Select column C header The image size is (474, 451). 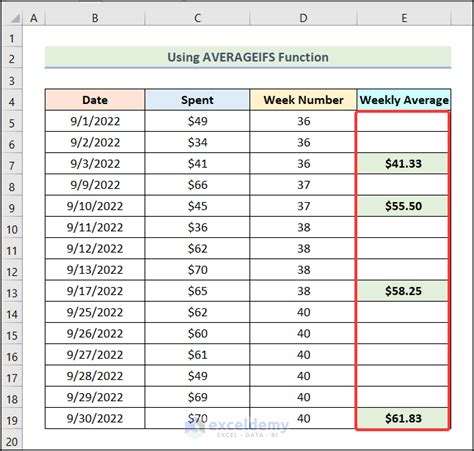[x=197, y=18]
